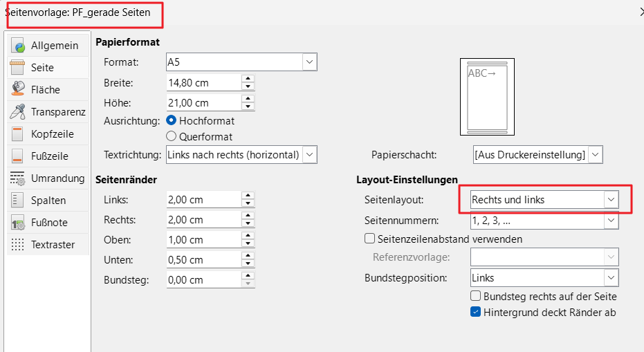This screenshot has width=644, height=352.
Task: Decrease the Unten margin value
Action: (x=248, y=263)
